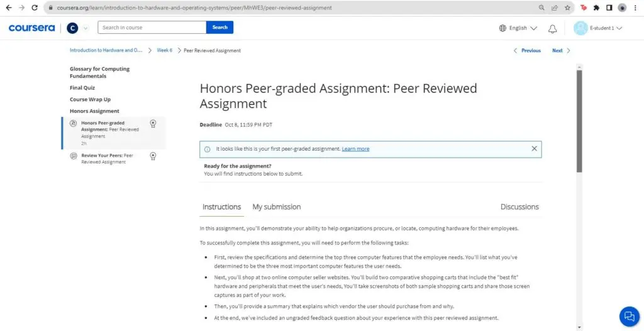644x331 pixels.
Task: Click the share page icon in address bar
Action: click(555, 8)
